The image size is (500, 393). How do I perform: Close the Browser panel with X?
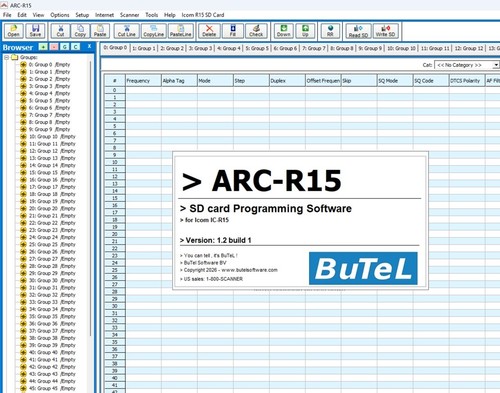point(89,47)
